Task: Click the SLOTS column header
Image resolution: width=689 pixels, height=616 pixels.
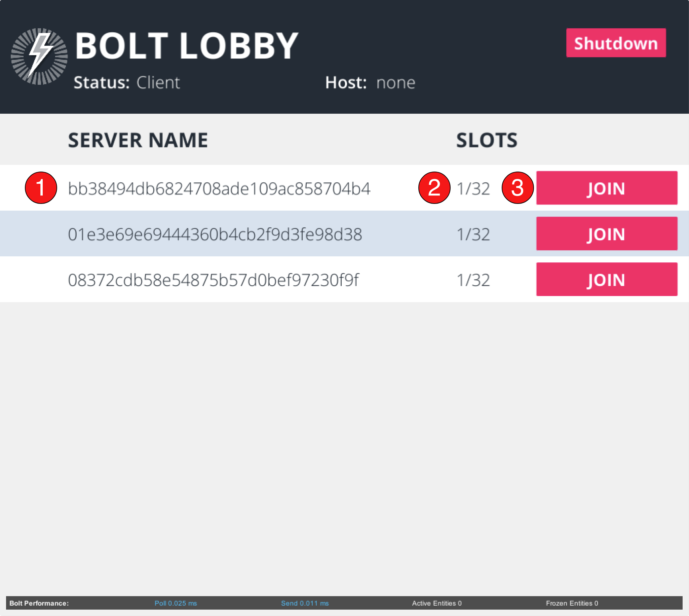Action: coord(487,140)
